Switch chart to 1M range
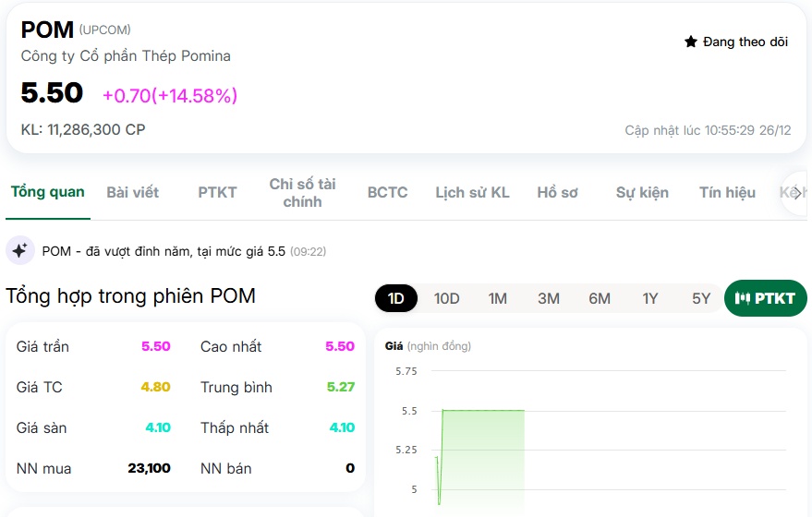This screenshot has width=812, height=517. pos(498,298)
